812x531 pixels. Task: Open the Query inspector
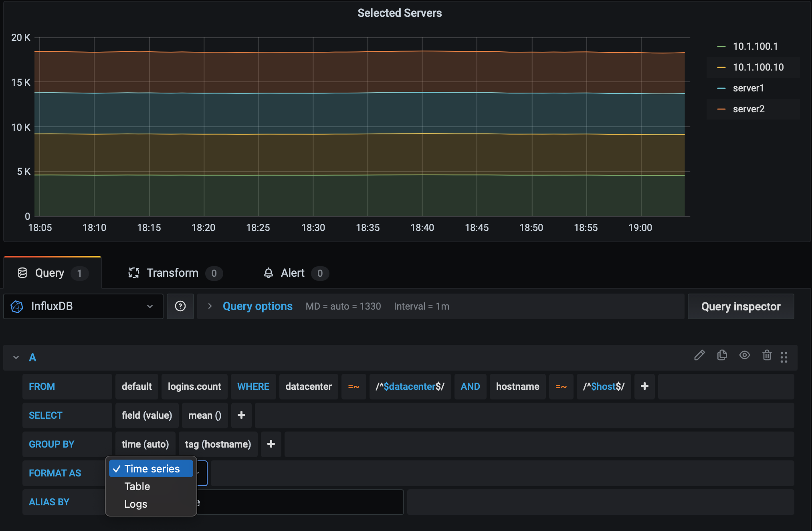point(740,306)
